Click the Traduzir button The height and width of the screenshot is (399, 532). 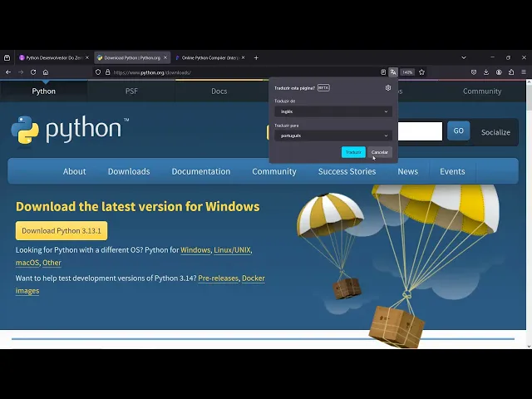coord(353,152)
